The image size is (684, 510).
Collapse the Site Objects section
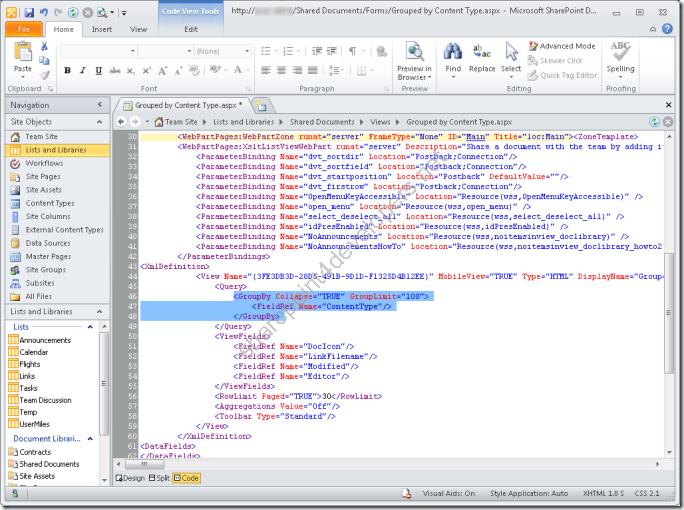click(99, 122)
